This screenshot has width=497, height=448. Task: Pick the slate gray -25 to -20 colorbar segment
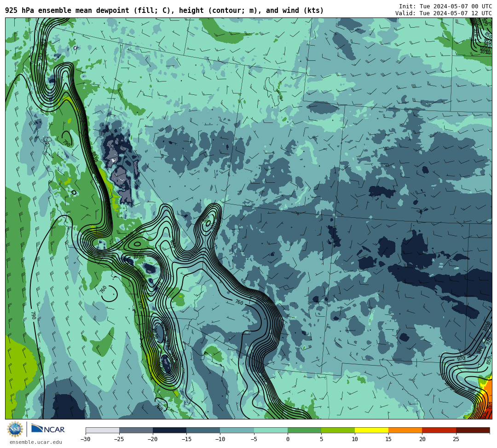coord(136,430)
